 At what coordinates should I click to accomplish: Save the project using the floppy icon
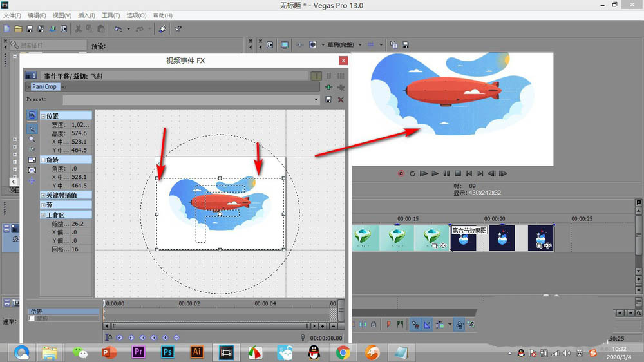click(30, 29)
